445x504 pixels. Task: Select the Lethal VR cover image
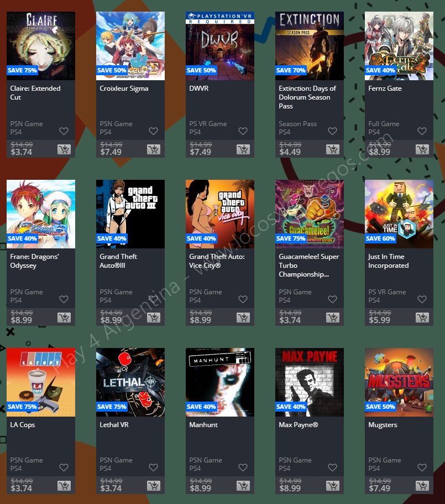click(130, 382)
